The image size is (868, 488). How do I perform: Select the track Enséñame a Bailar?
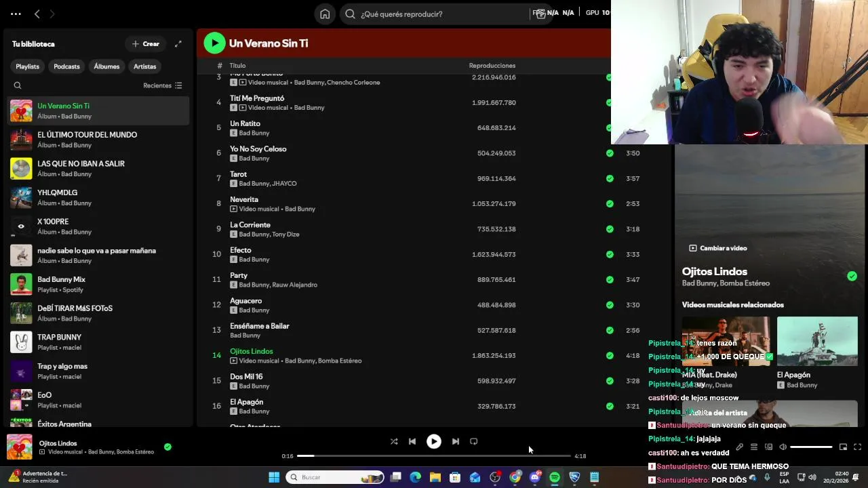tap(260, 326)
